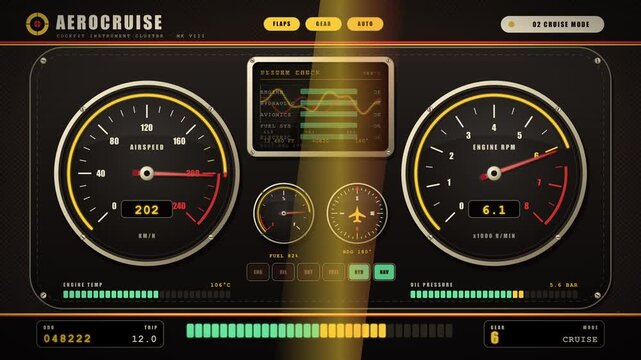Toggle the bright green NAV indicator
This screenshot has width=641, height=360.
[384, 272]
